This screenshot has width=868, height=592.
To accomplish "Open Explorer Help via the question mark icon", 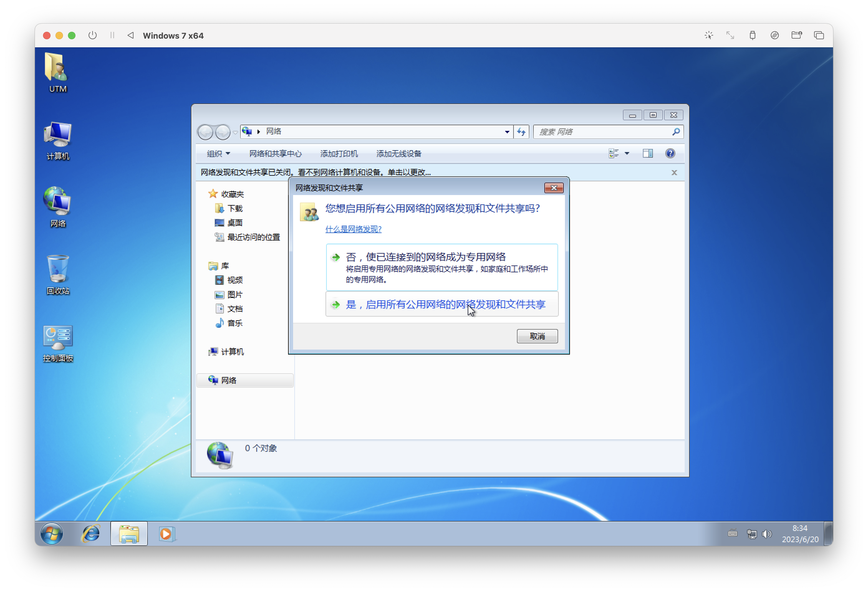I will coord(670,153).
